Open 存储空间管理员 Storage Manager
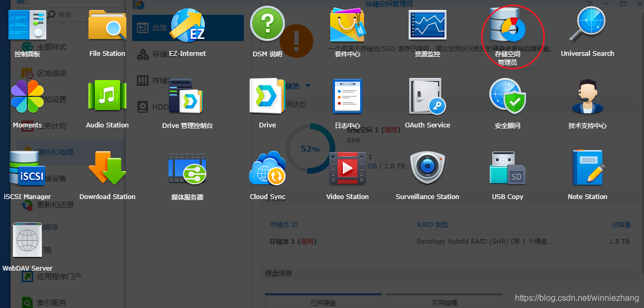 pyautogui.click(x=508, y=25)
